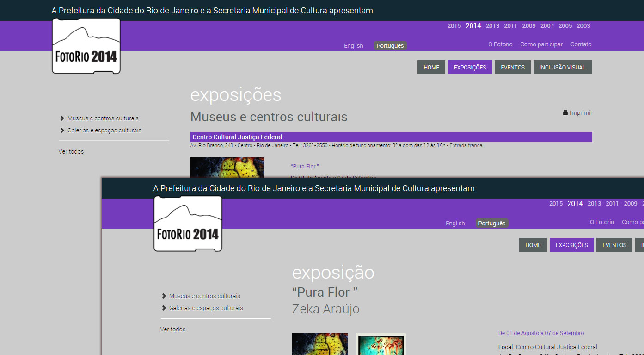Click the yellow artwork thumbnail on detail page

(x=320, y=344)
